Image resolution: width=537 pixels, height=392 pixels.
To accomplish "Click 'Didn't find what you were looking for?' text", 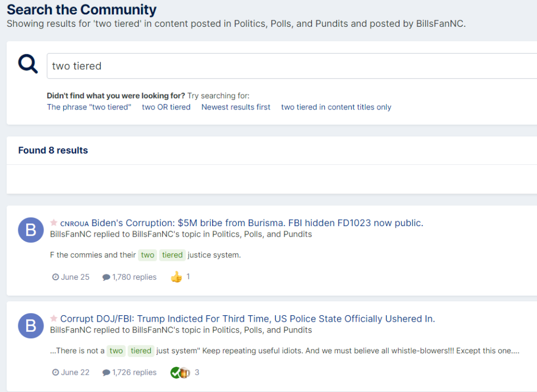I will coord(116,96).
